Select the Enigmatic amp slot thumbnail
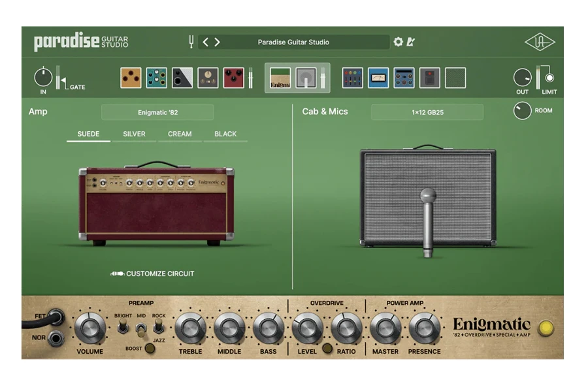 (x=280, y=78)
